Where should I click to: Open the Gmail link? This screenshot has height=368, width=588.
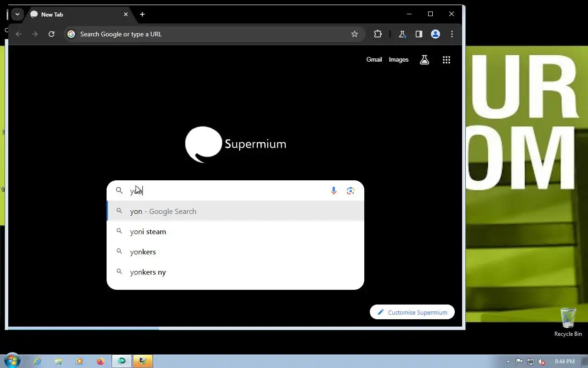[374, 59]
